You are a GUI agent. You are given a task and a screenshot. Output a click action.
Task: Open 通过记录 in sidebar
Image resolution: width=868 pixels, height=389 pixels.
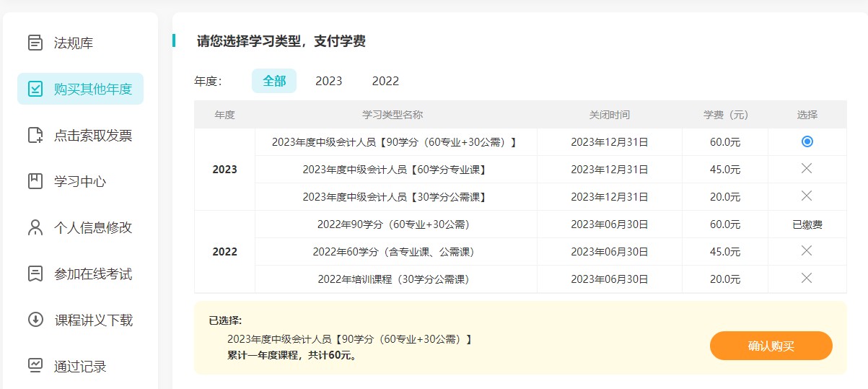tap(80, 366)
